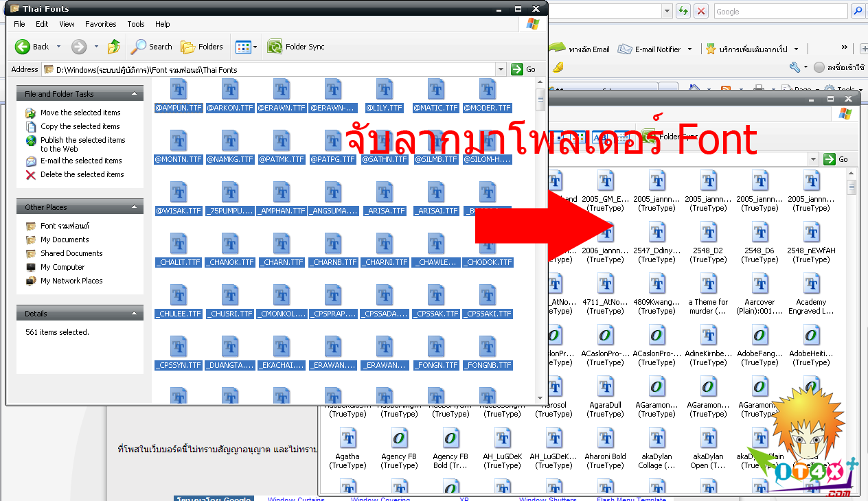Expand the Address bar dropdown arrow

tap(501, 69)
